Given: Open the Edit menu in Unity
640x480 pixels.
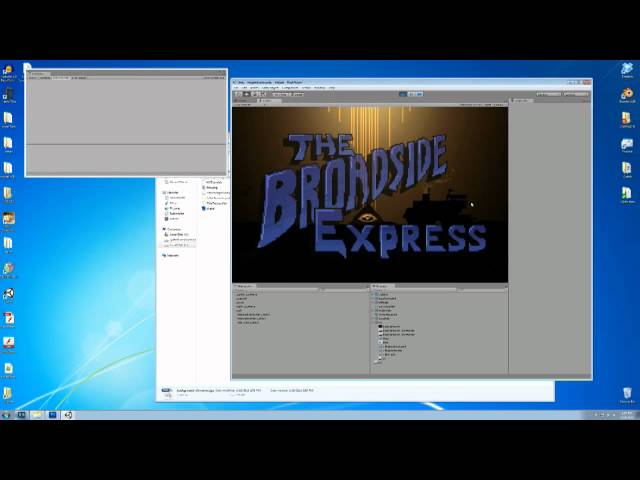Looking at the screenshot, I should click(244, 88).
